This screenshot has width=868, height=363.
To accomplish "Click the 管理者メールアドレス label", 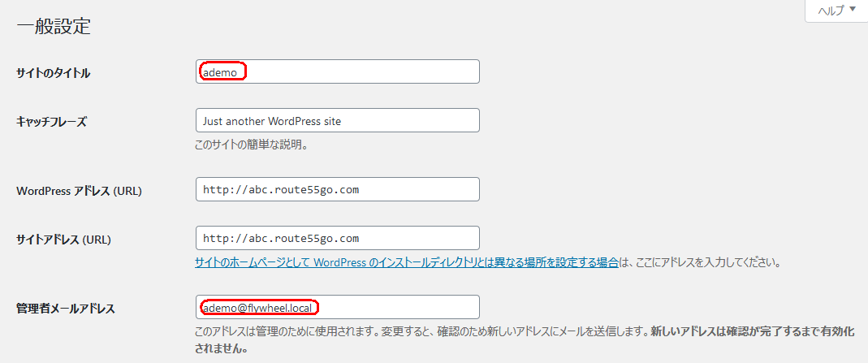I will click(x=65, y=309).
